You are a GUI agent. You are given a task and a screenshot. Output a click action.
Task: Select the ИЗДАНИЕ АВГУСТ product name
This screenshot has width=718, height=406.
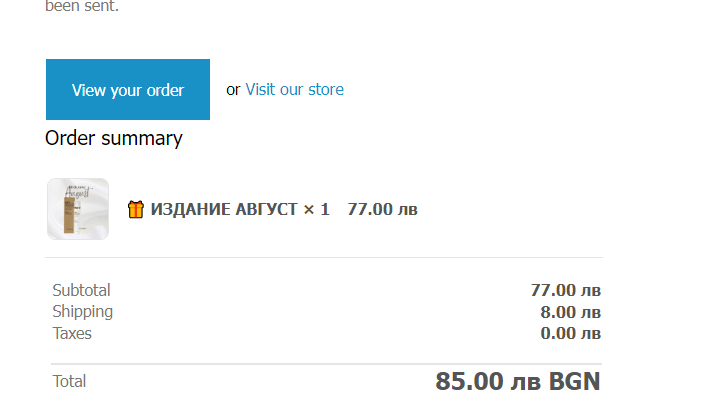(224, 209)
